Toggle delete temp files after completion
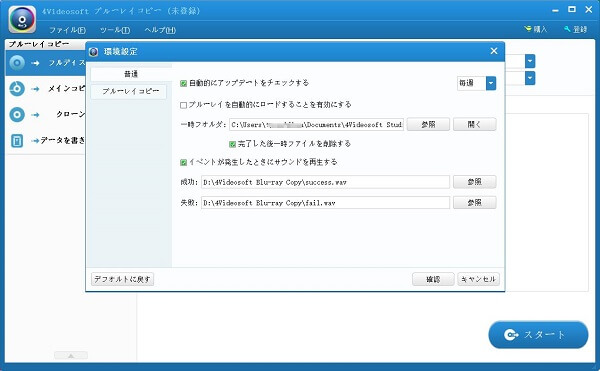This screenshot has height=371, width=600. [232, 144]
